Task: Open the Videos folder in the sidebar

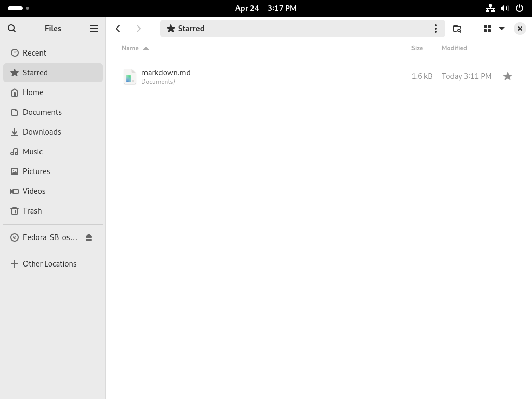Action: tap(53, 191)
